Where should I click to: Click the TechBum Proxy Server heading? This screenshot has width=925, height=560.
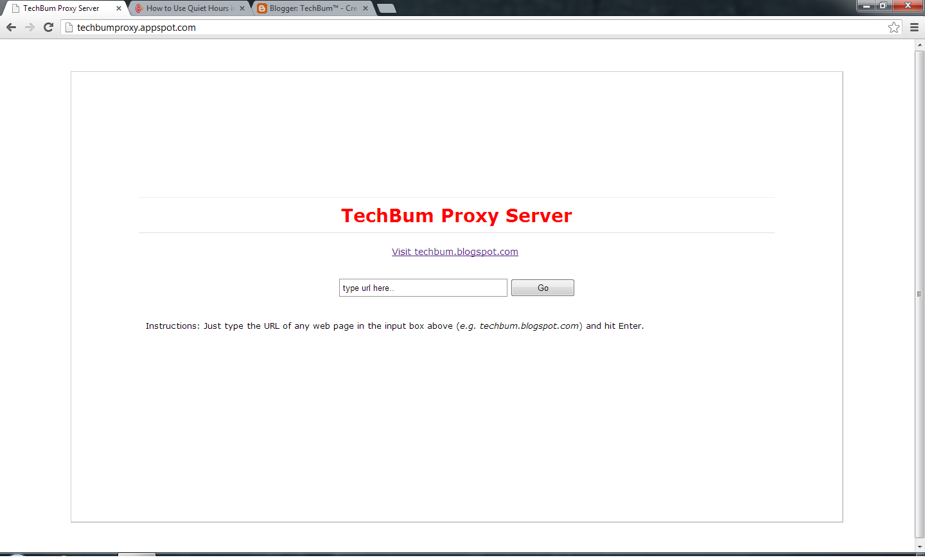(x=457, y=215)
